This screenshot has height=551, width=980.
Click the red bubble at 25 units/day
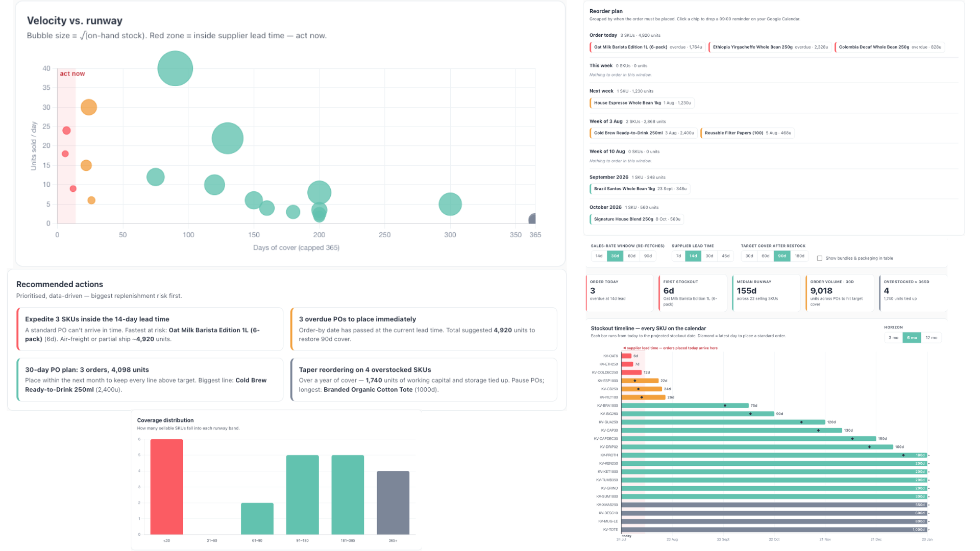(66, 131)
